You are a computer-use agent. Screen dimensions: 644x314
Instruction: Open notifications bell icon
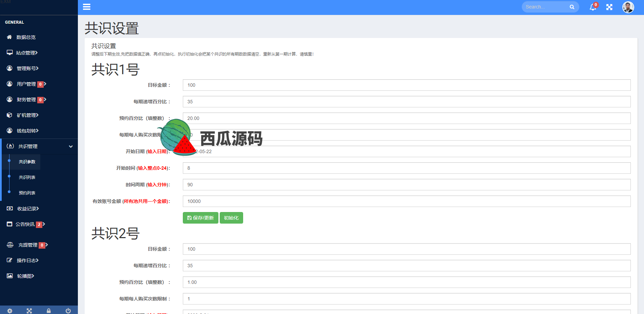click(x=593, y=7)
